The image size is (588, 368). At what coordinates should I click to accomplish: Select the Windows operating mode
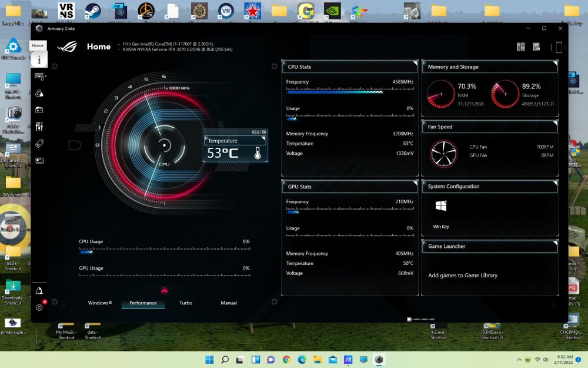99,303
